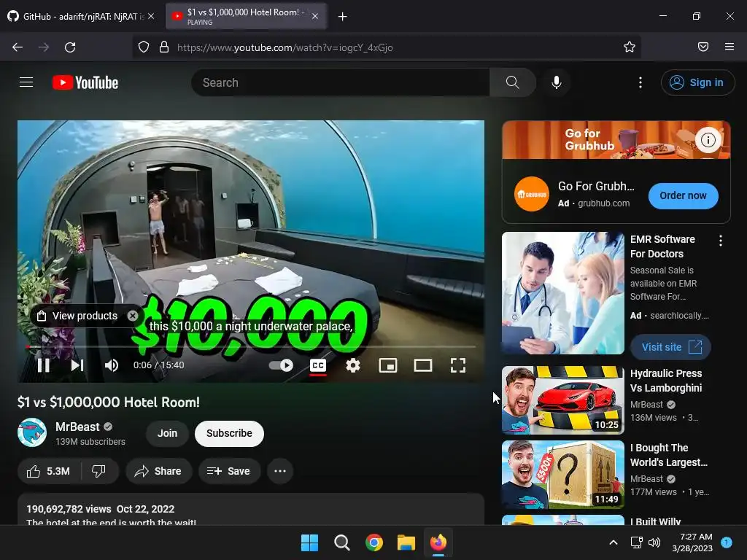Click the video progress bar
The width and height of the screenshot is (747, 560).
click(x=251, y=346)
